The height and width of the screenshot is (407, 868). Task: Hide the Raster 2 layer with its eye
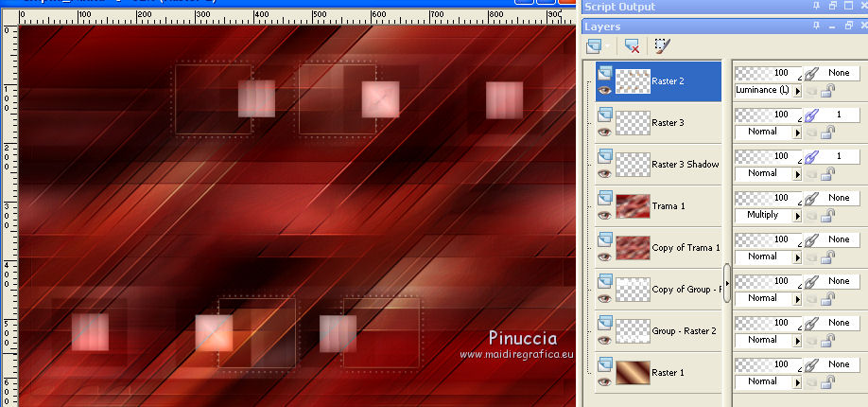pyautogui.click(x=604, y=90)
